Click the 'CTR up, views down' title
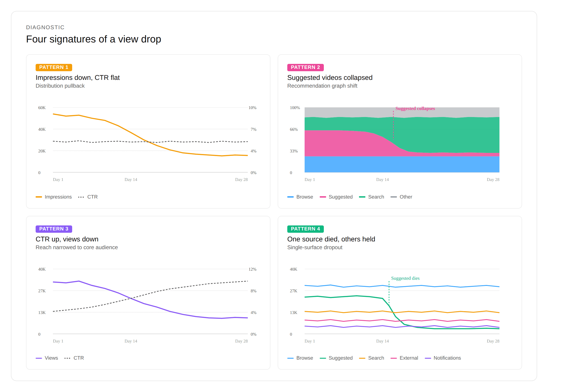Image resolution: width=570 pixels, height=392 pixels. 67,239
